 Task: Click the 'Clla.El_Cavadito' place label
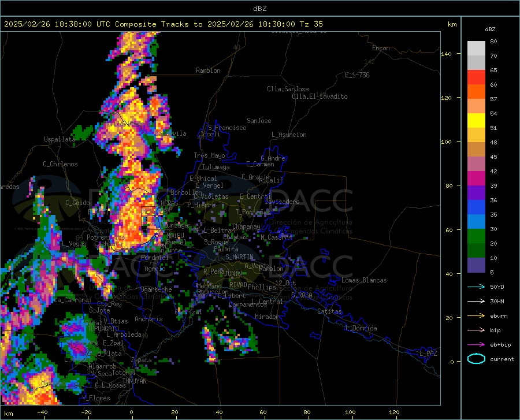pos(320,96)
